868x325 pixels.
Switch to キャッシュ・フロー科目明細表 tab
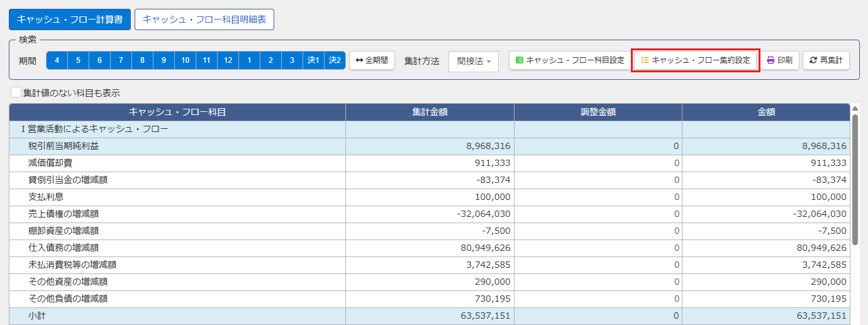click(x=204, y=19)
